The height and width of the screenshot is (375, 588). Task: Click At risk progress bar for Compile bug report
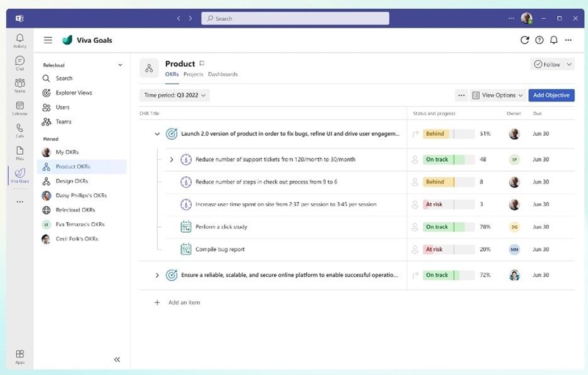(x=449, y=249)
